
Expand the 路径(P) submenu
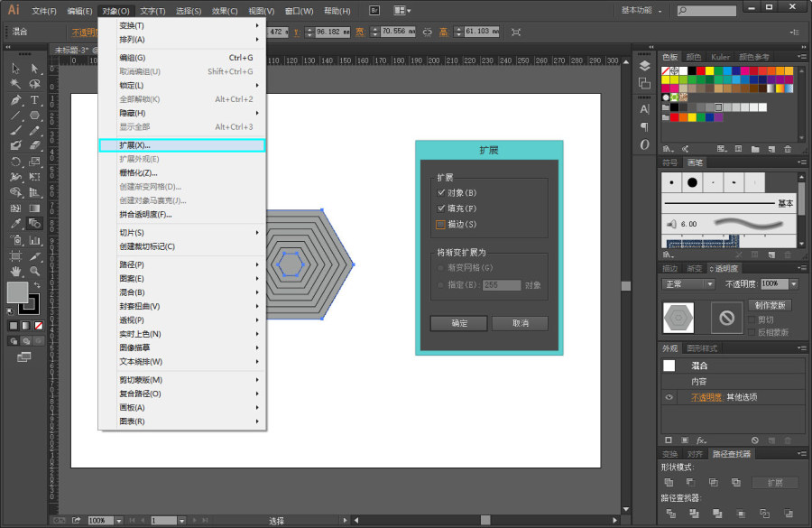[183, 264]
